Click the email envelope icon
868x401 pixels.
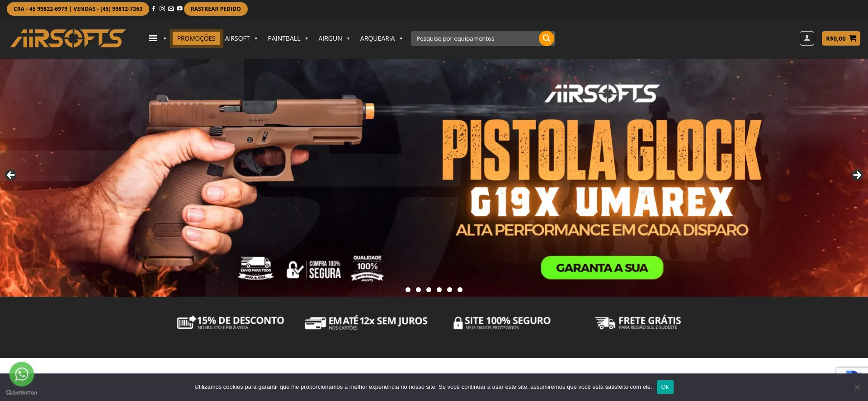point(171,9)
